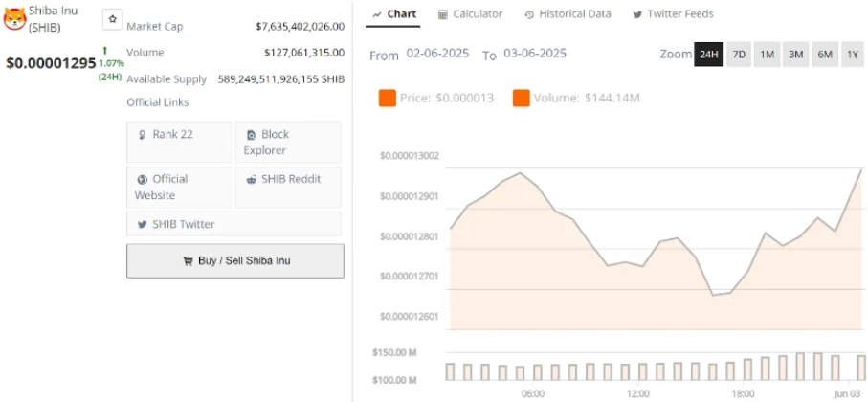Click the current price $0.00001295
The height and width of the screenshot is (402, 868).
51,63
